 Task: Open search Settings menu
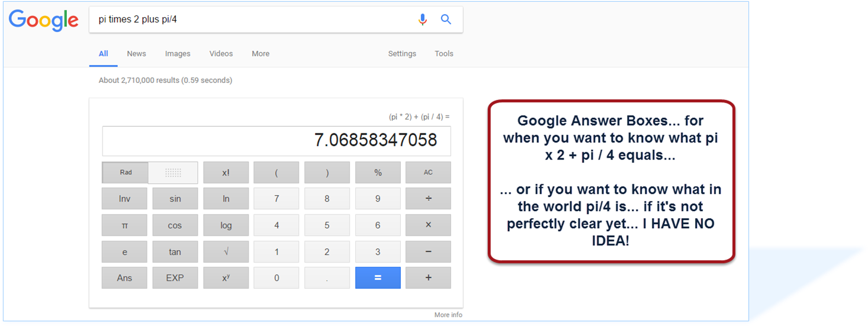402,54
